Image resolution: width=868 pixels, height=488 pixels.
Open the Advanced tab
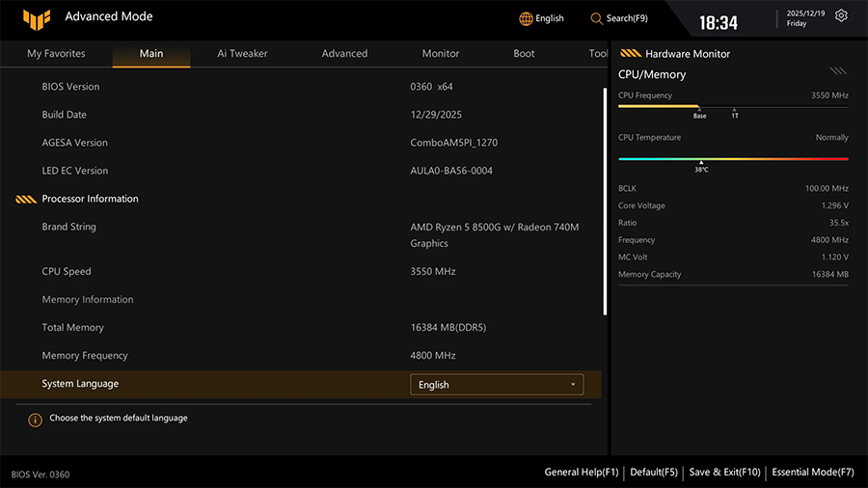tap(344, 54)
